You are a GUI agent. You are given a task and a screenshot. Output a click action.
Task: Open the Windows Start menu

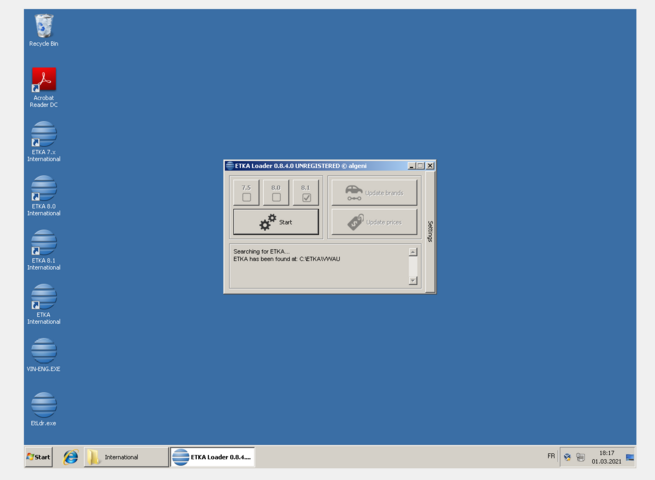pyautogui.click(x=38, y=457)
